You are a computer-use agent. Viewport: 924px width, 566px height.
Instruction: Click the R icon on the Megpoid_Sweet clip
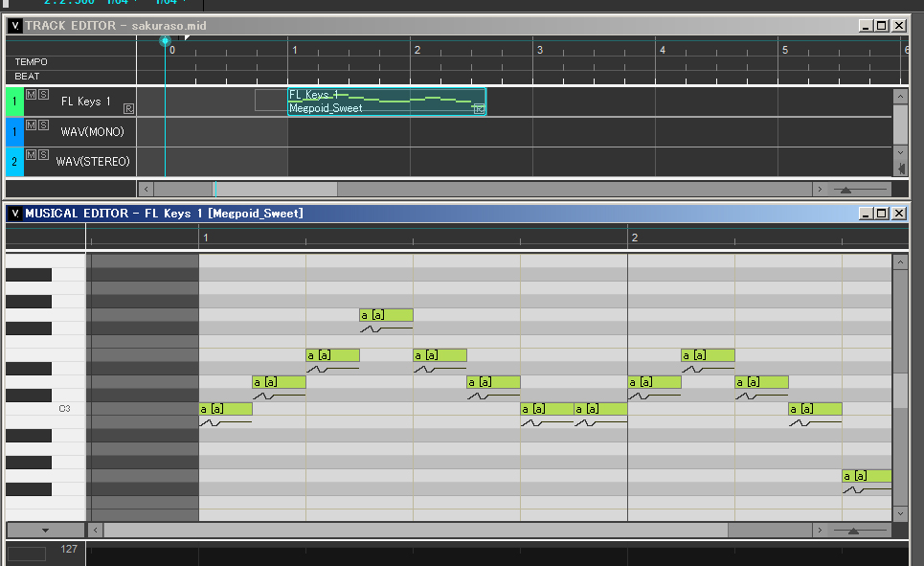(x=479, y=108)
